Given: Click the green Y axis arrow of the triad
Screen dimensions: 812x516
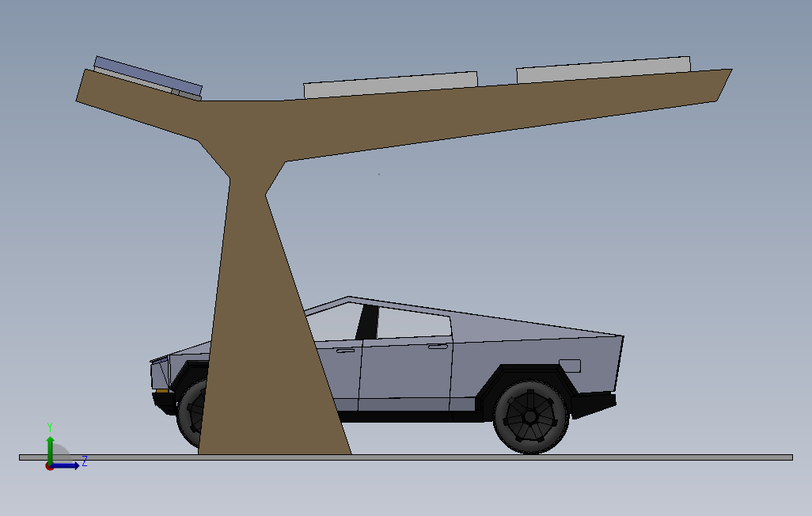Looking at the screenshot, I should (50, 450).
